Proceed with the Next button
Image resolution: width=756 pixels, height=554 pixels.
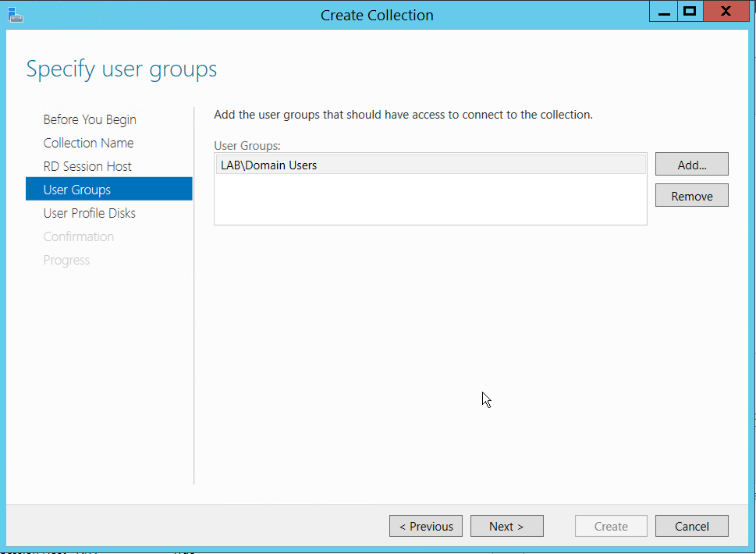[x=506, y=526]
